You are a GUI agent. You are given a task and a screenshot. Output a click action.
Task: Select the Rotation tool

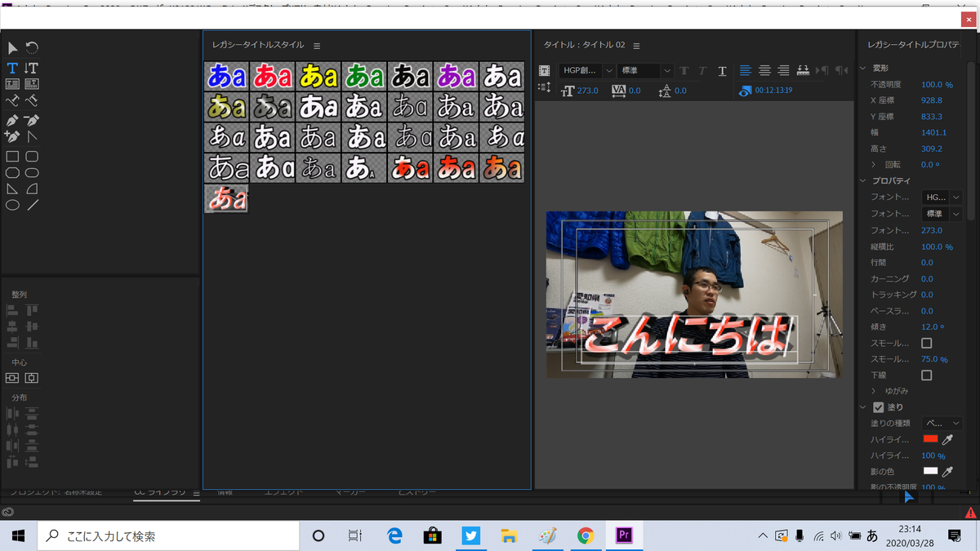(x=32, y=48)
